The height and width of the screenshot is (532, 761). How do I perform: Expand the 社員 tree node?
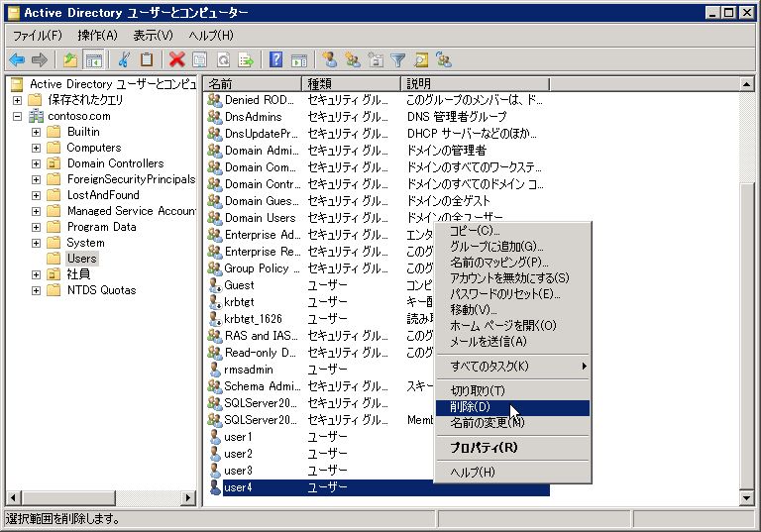click(36, 274)
